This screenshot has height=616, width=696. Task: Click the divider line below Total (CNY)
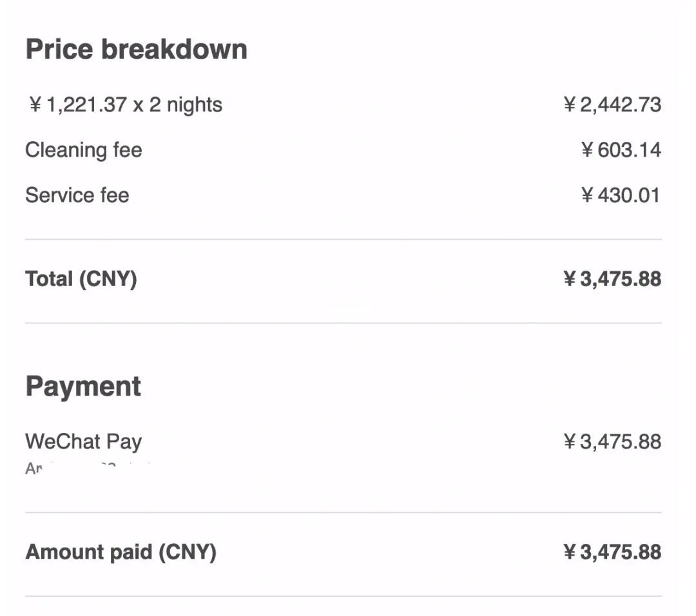343,323
